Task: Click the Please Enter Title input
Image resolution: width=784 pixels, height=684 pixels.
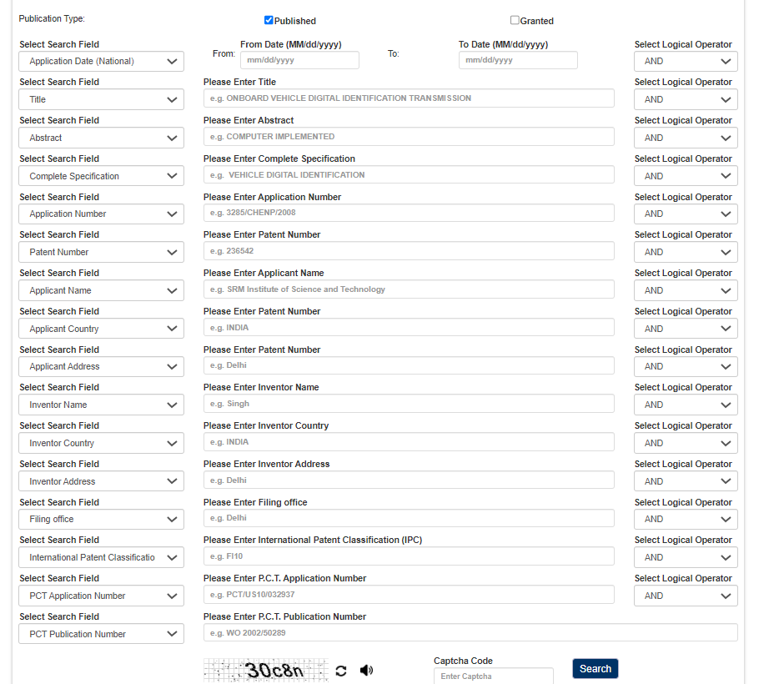Action: (409, 98)
